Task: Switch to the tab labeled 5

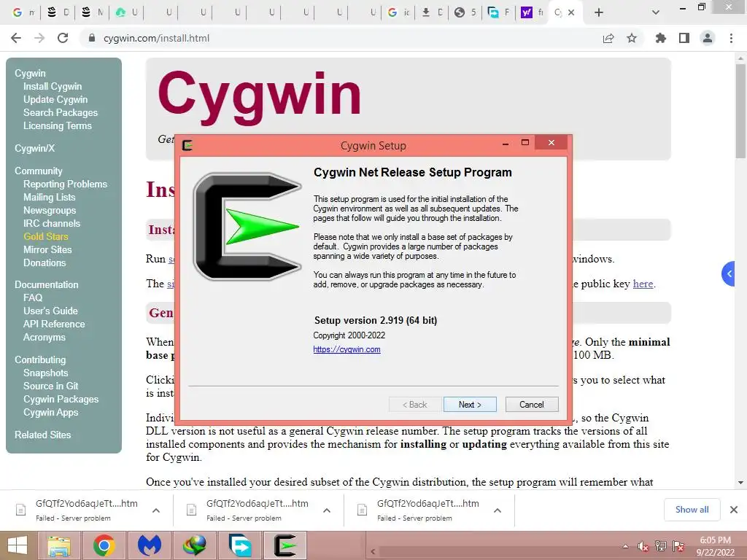Action: tap(465, 12)
